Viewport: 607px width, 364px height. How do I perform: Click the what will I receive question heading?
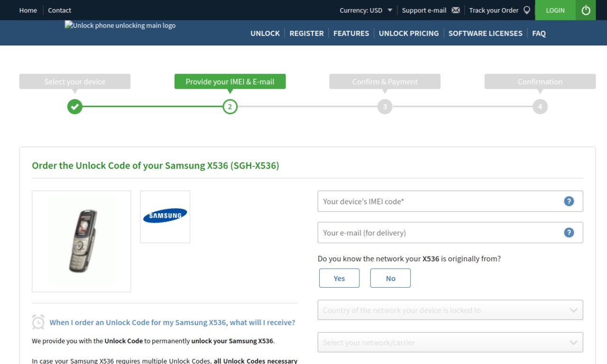173,322
